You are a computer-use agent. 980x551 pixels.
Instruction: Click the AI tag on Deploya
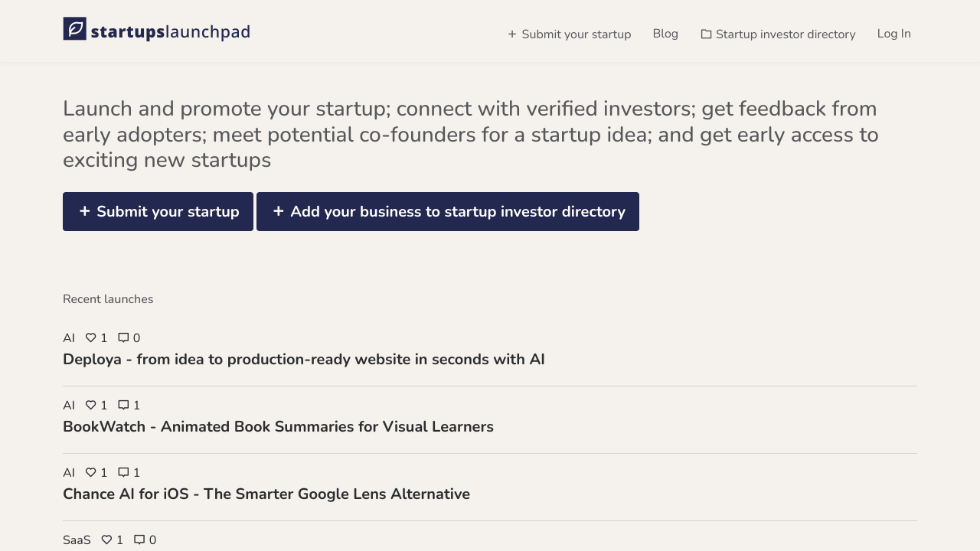click(x=69, y=337)
